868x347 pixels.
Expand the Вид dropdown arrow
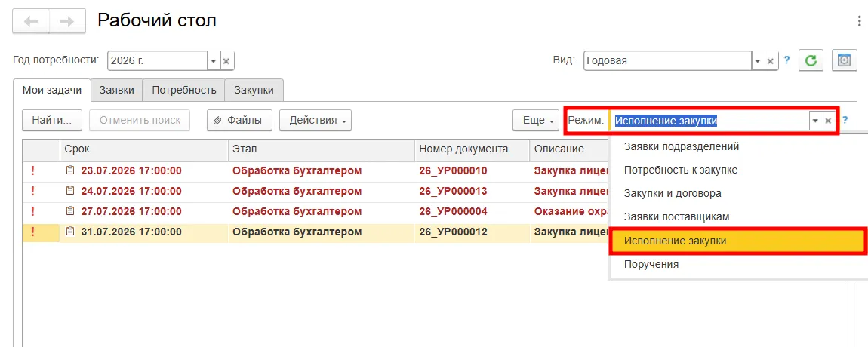pyautogui.click(x=757, y=61)
